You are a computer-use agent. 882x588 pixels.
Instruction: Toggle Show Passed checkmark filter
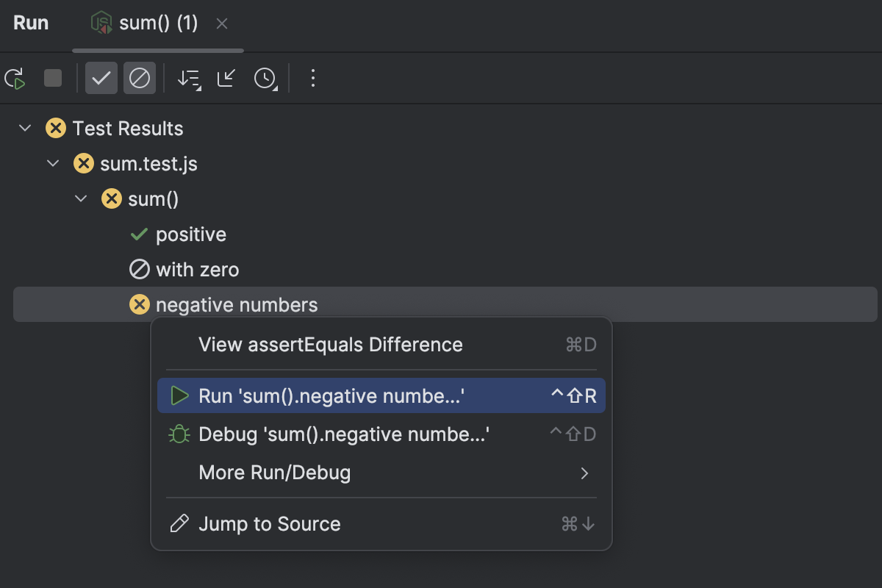pyautogui.click(x=101, y=78)
